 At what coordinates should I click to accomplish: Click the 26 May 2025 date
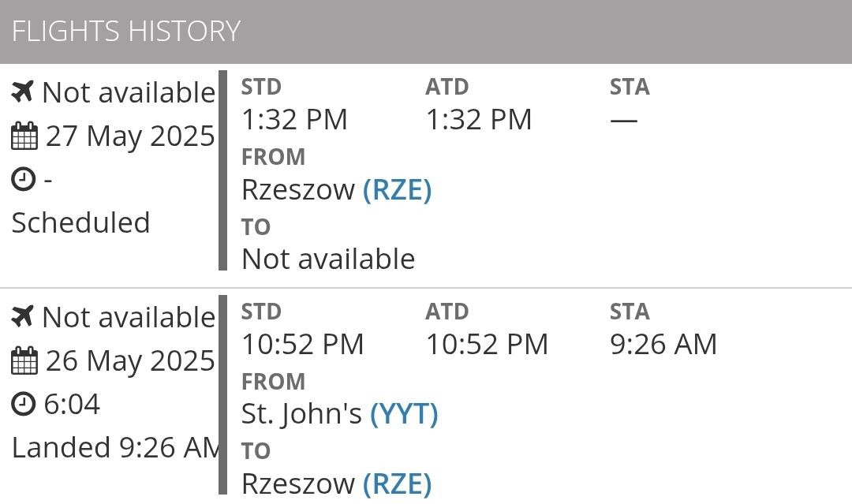129,361
